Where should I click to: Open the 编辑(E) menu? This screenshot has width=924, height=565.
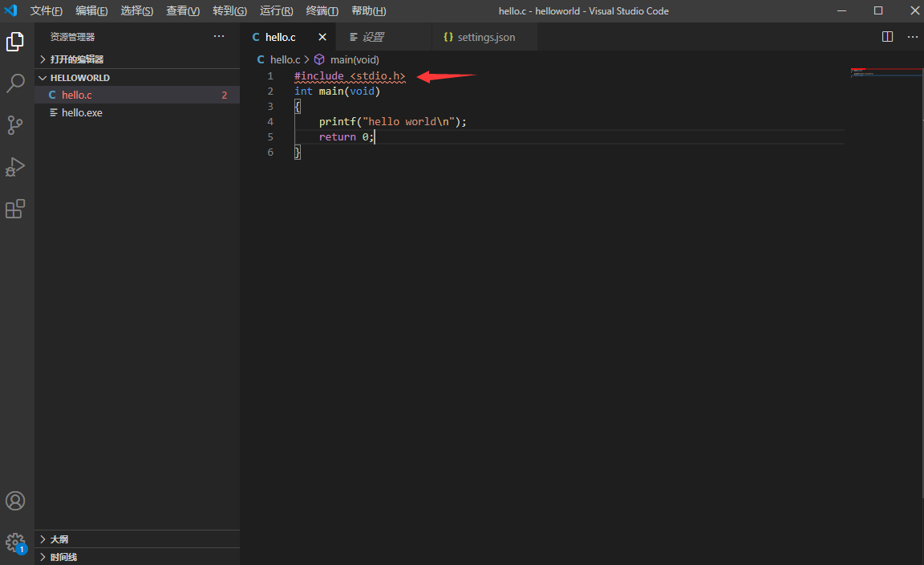coord(91,10)
